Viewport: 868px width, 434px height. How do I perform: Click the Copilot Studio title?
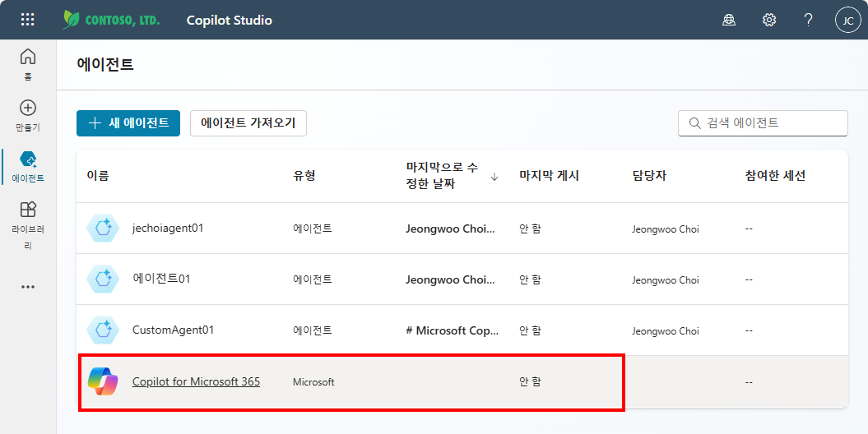230,21
